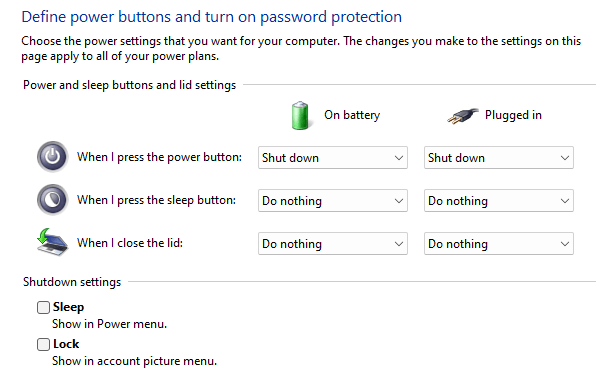Click 'Show in account picture menu' text
604x379 pixels.
point(134,361)
